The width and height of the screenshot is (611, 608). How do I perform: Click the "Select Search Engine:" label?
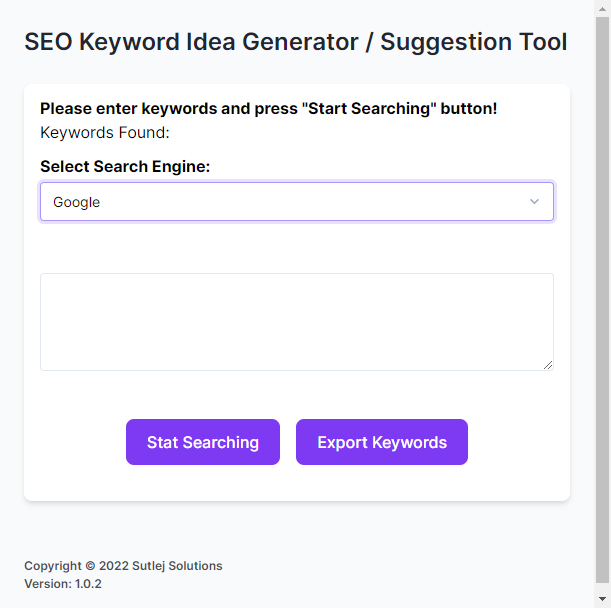[x=125, y=166]
